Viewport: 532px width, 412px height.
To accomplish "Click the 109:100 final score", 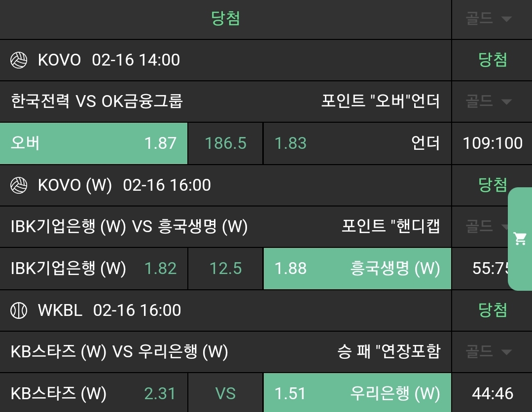I will point(492,143).
